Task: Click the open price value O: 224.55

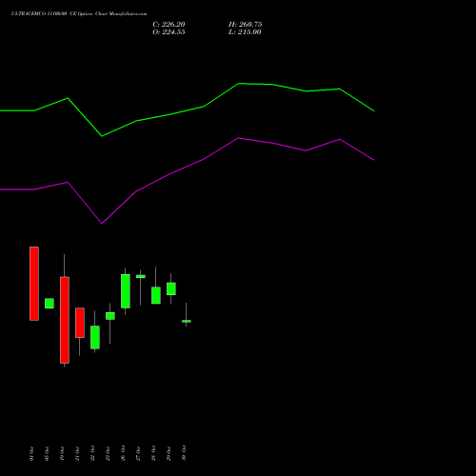Action: pyautogui.click(x=169, y=31)
